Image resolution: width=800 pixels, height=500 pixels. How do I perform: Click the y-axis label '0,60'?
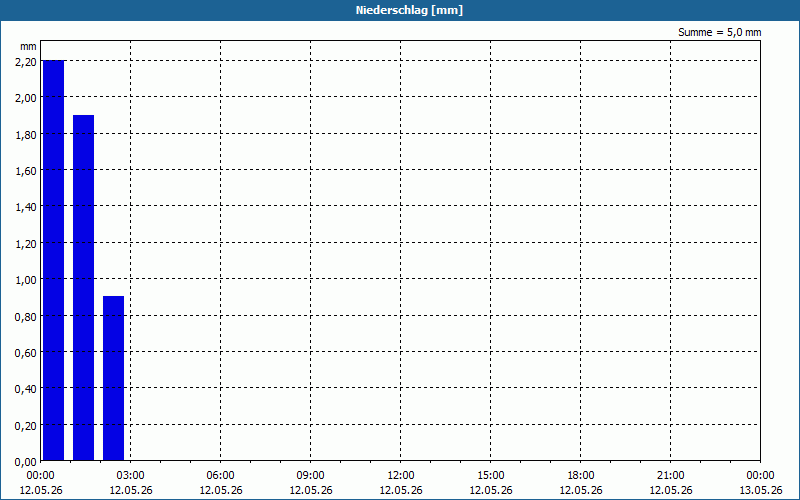tap(26, 353)
